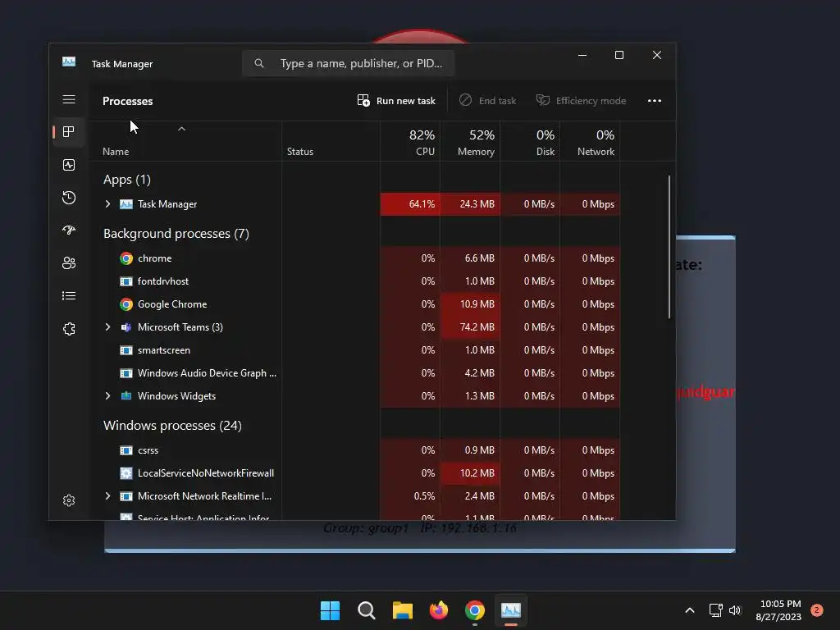840x630 pixels.
Task: Click the Processes page heading
Action: [127, 101]
